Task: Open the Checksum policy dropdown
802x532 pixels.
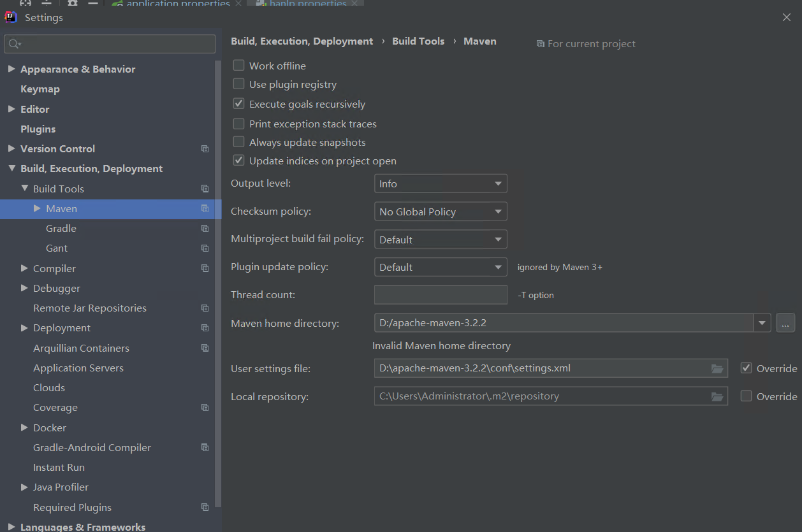Action: click(441, 212)
